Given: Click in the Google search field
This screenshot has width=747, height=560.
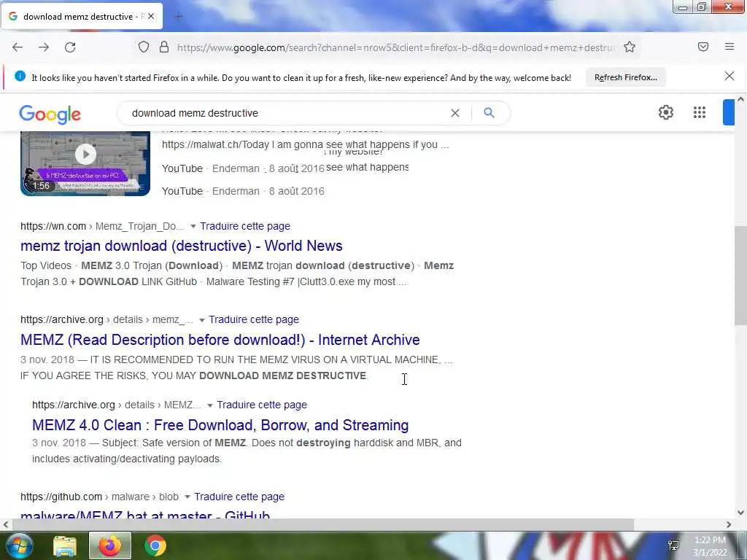Looking at the screenshot, I should [286, 113].
